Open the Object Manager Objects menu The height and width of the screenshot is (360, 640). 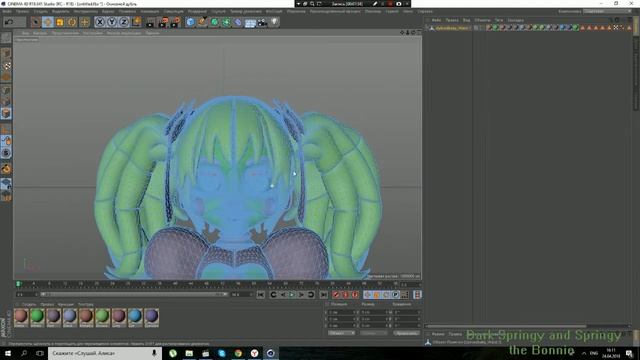click(x=482, y=20)
